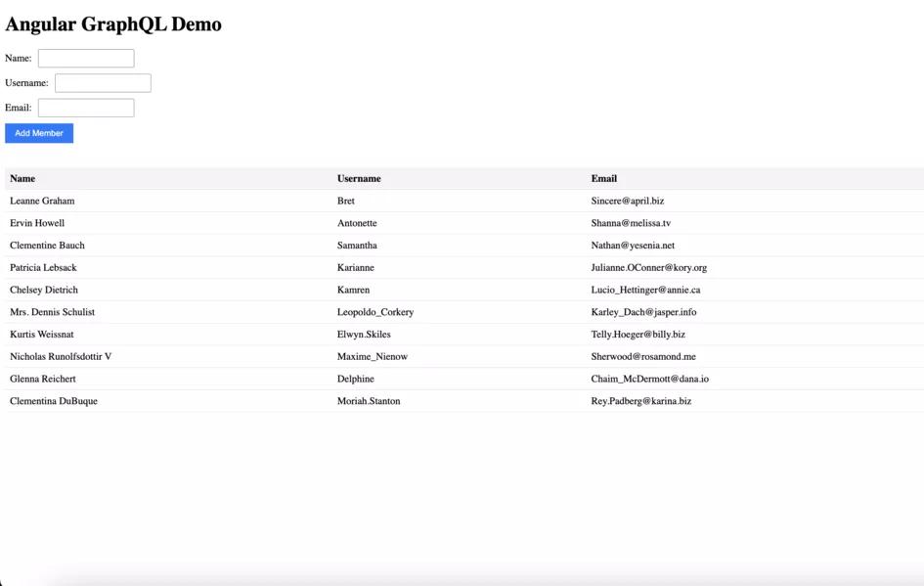Click the Username: form label

point(26,83)
